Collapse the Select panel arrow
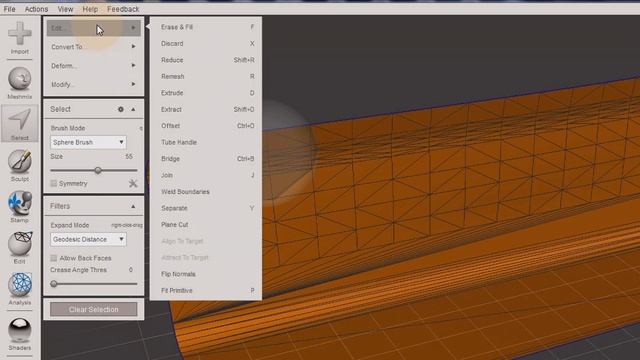This screenshot has width=640, height=360. pos(133,109)
